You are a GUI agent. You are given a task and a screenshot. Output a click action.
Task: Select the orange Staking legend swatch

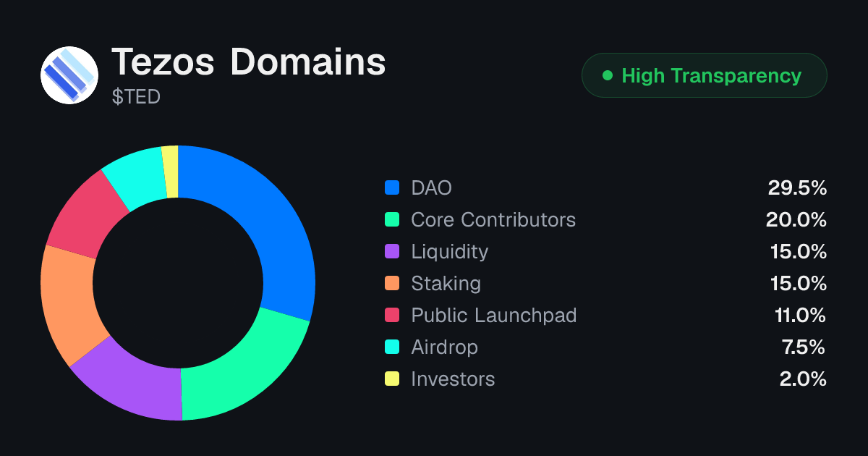(x=392, y=284)
